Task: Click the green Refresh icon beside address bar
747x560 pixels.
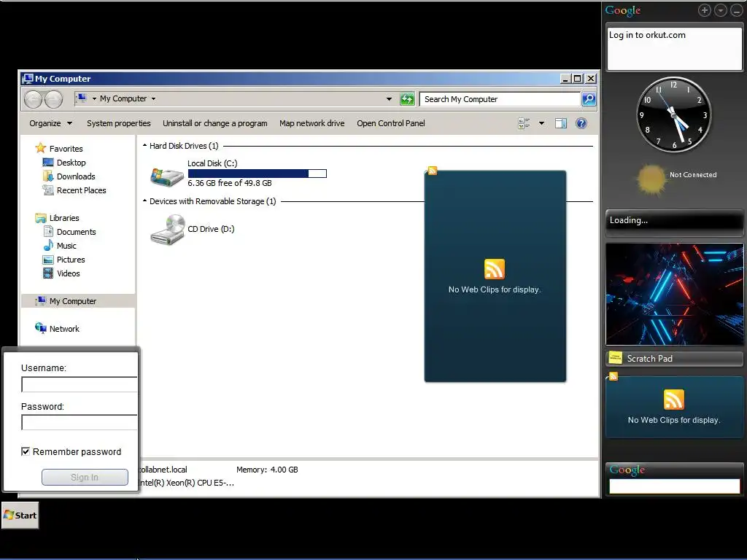Action: click(x=407, y=99)
